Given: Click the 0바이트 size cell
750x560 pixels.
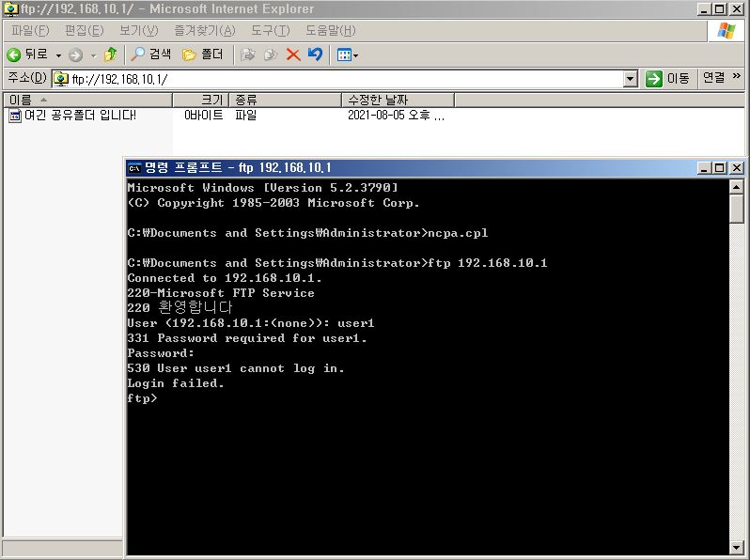Looking at the screenshot, I should [x=204, y=116].
